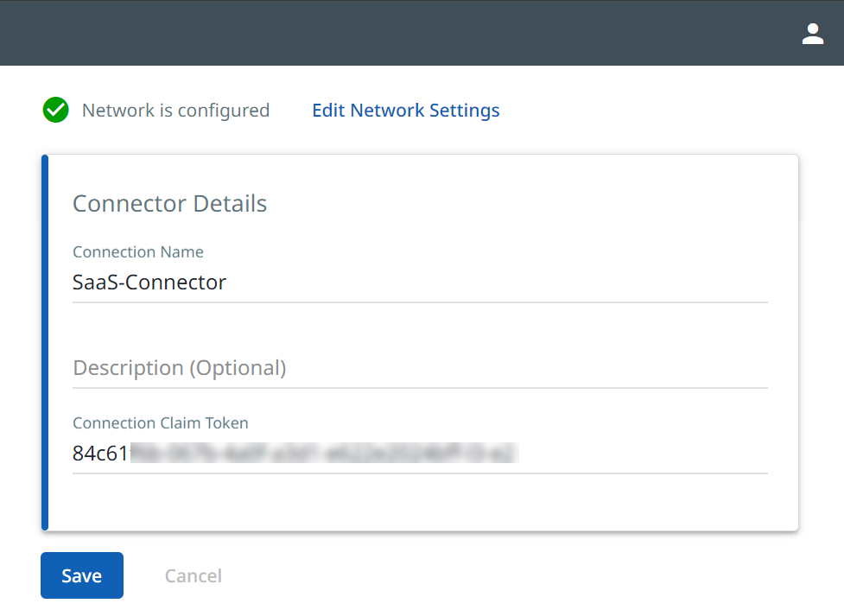The image size is (844, 616).
Task: Click the "Network is configured" status text
Action: pos(175,111)
